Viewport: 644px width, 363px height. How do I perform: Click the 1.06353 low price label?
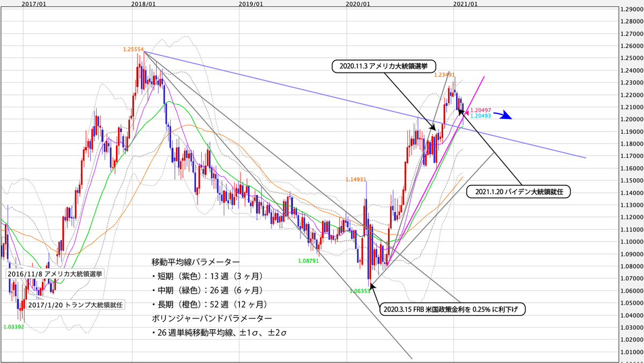pos(360,291)
